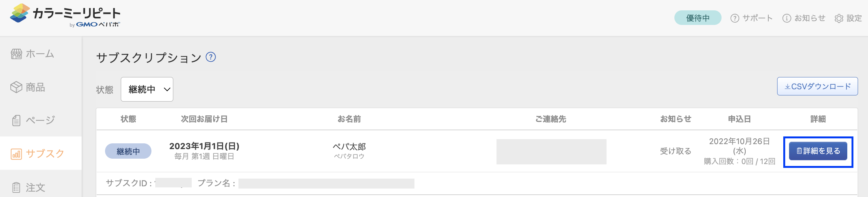Click the 詳細を見る button
Image resolution: width=868 pixels, height=197 pixels.
coord(818,151)
